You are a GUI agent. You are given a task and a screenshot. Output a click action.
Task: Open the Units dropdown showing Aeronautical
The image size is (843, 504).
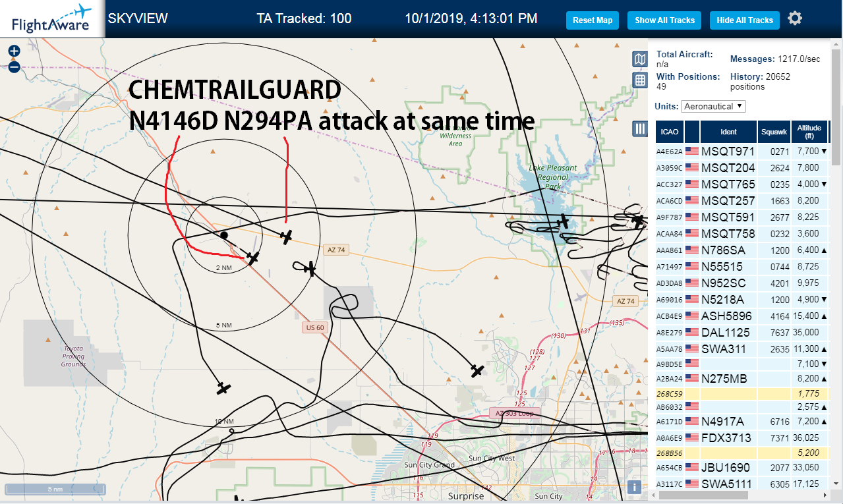714,106
